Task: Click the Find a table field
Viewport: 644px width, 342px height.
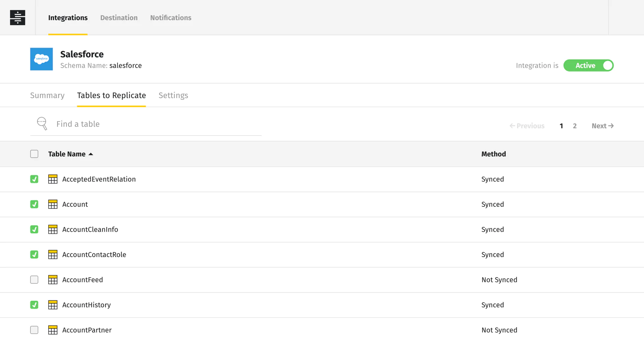Action: click(146, 124)
